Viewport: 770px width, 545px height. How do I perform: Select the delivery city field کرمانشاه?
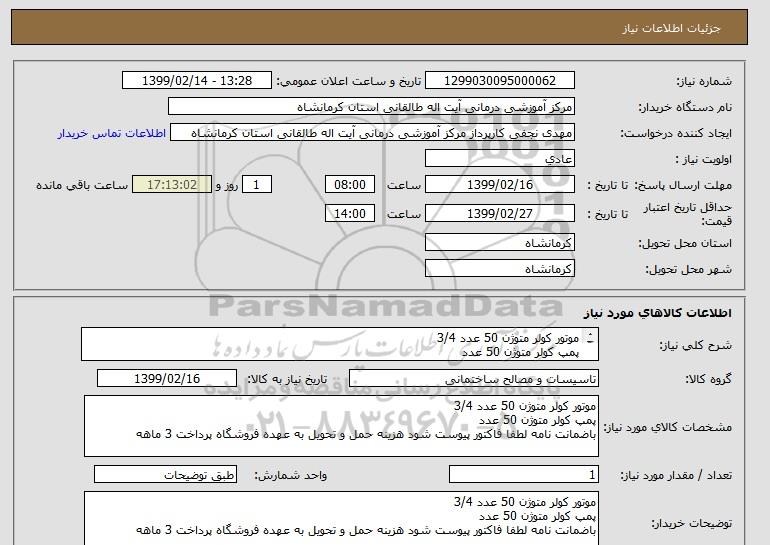[x=500, y=269]
